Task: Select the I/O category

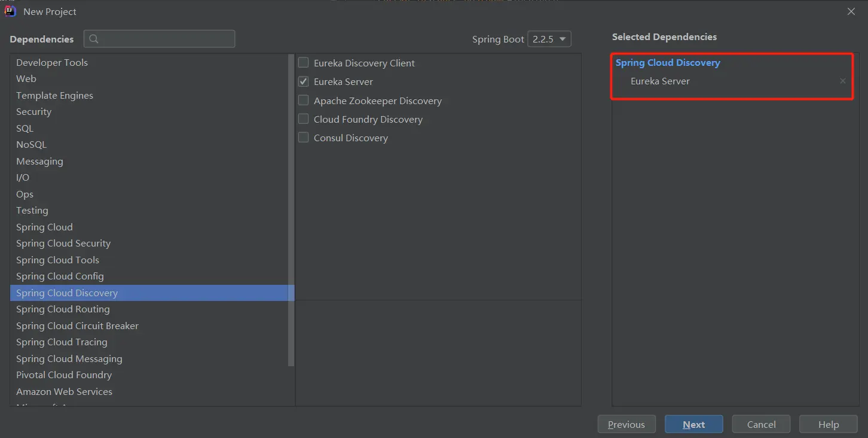Action: tap(149, 177)
